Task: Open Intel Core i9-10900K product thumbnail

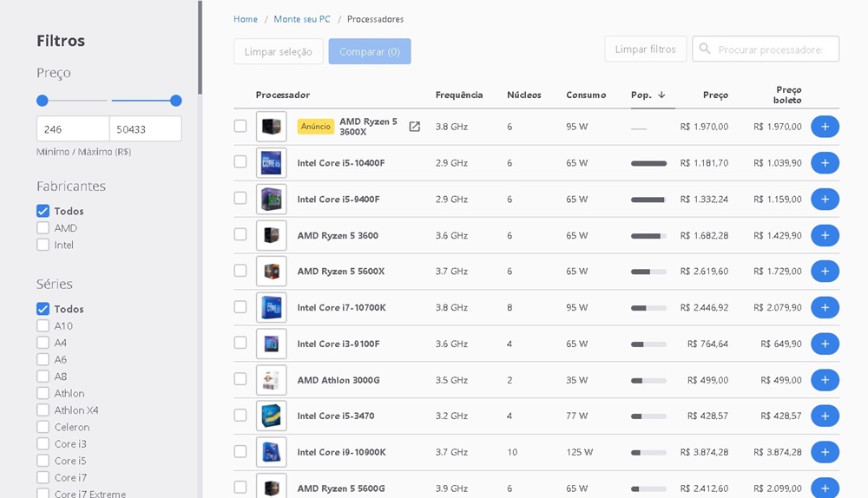Action: [271, 452]
